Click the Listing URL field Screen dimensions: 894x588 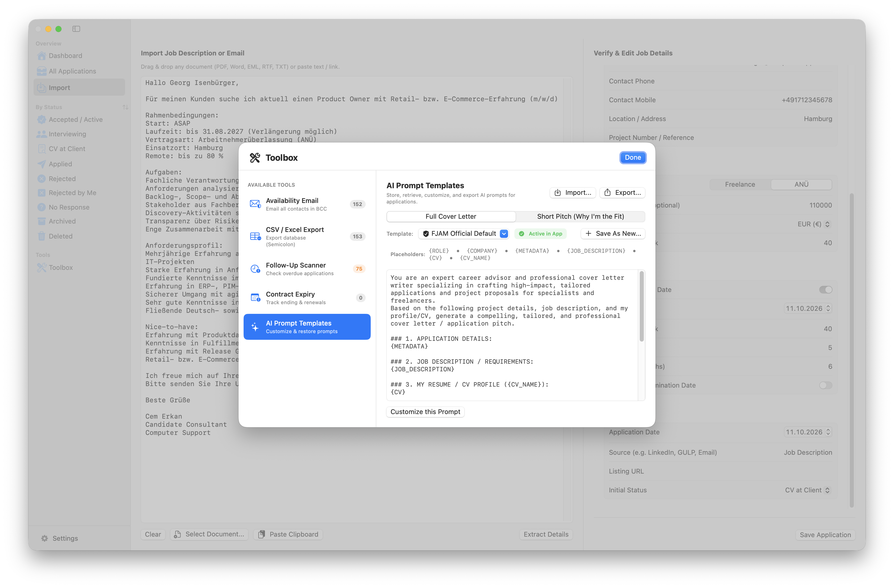pyautogui.click(x=720, y=471)
